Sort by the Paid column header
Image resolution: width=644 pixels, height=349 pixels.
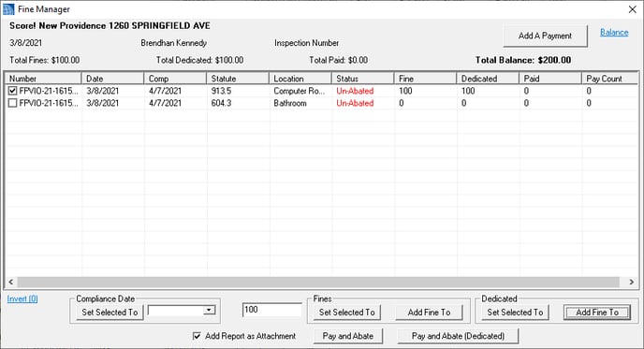(550, 79)
